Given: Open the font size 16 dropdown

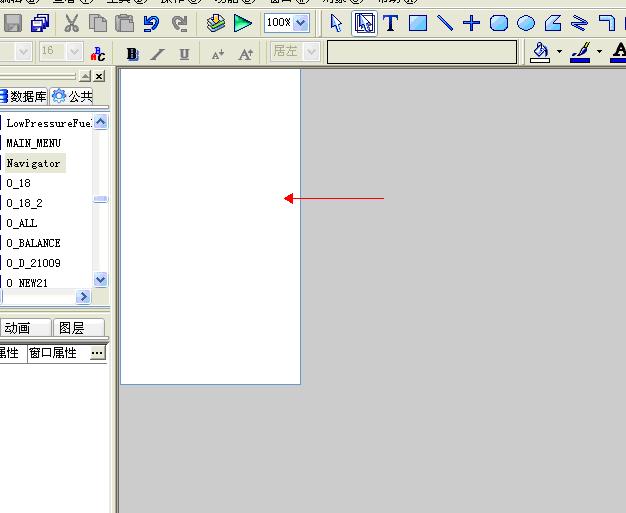Looking at the screenshot, I should click(73, 52).
